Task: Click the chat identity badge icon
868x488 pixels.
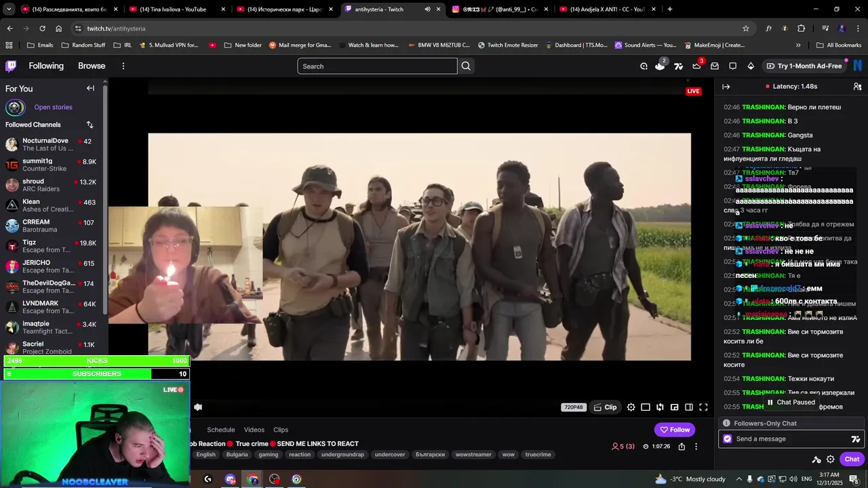Action: coord(728,439)
